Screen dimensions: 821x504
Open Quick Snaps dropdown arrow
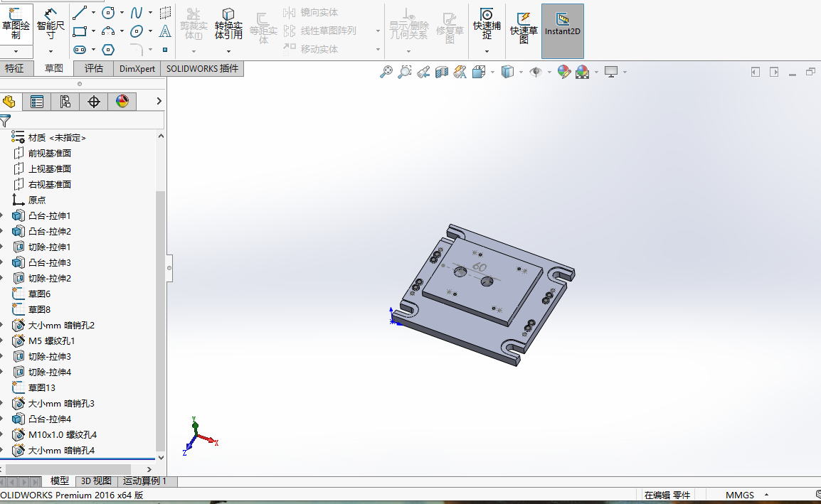[487, 51]
